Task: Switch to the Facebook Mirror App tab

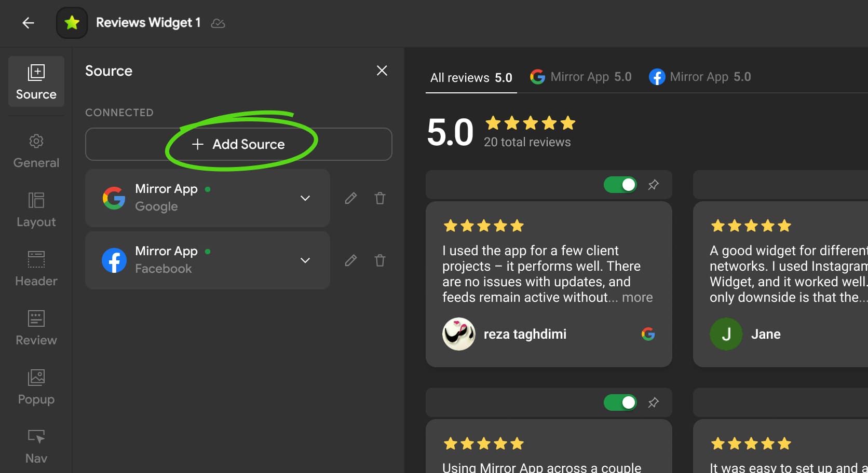Action: [x=700, y=77]
